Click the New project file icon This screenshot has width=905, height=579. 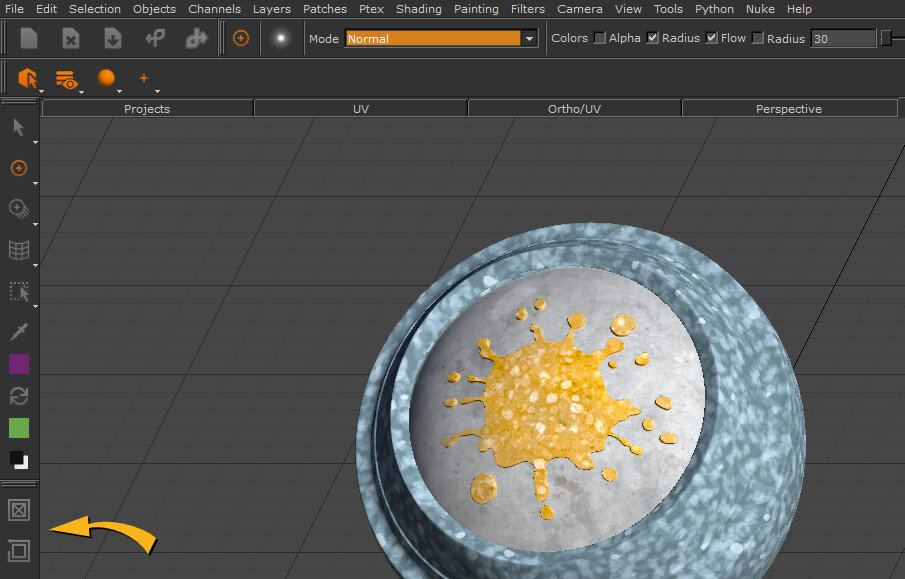click(29, 39)
